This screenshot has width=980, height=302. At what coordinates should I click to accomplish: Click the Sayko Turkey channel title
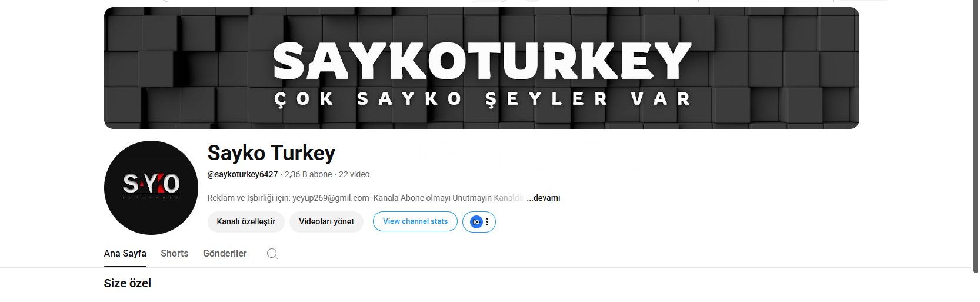(271, 153)
